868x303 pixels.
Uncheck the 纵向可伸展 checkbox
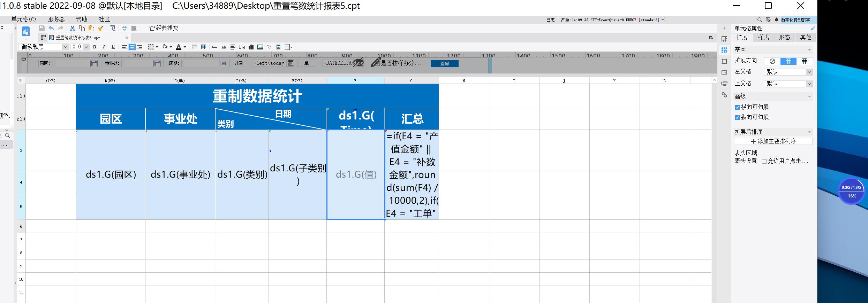[737, 117]
